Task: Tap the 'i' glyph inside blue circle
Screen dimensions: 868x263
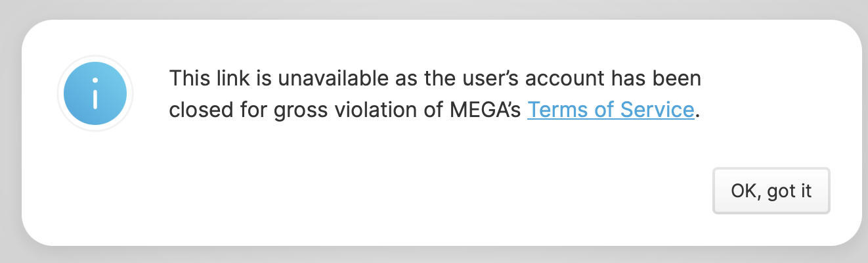Action: (x=95, y=93)
